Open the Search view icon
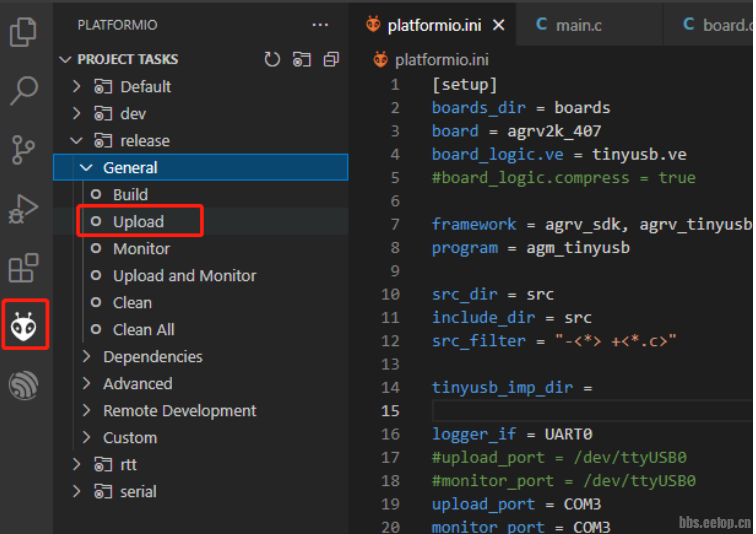The image size is (756, 534). pos(23,90)
